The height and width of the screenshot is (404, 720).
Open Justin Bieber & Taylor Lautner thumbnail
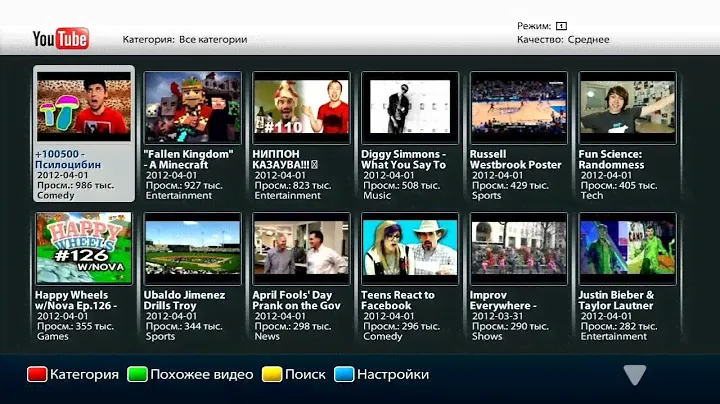coord(627,247)
